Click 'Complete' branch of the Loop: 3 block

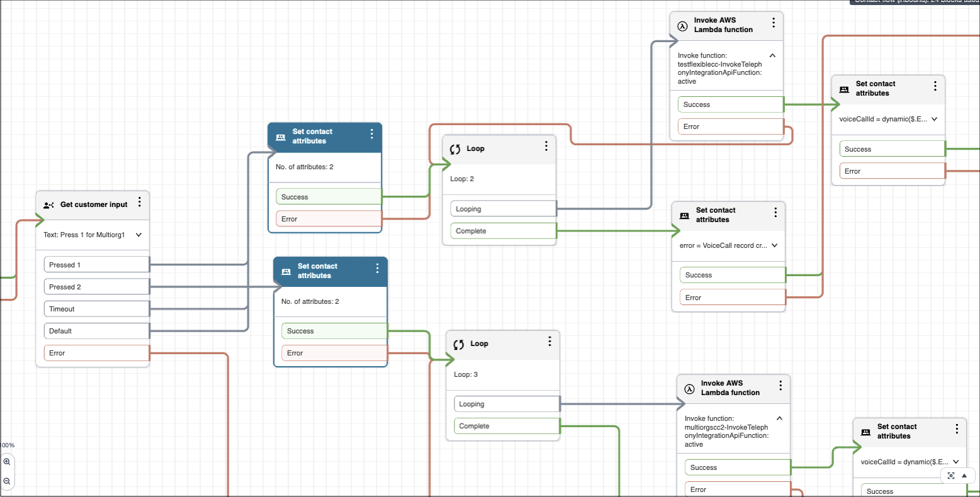[507, 426]
